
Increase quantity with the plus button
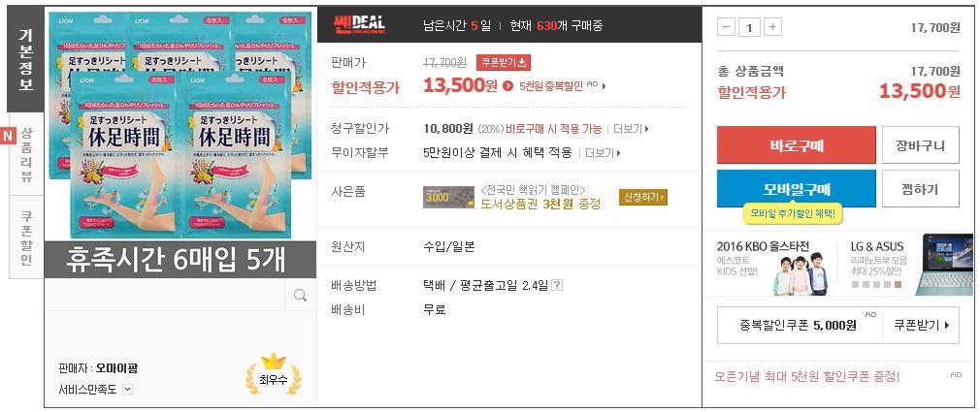773,27
